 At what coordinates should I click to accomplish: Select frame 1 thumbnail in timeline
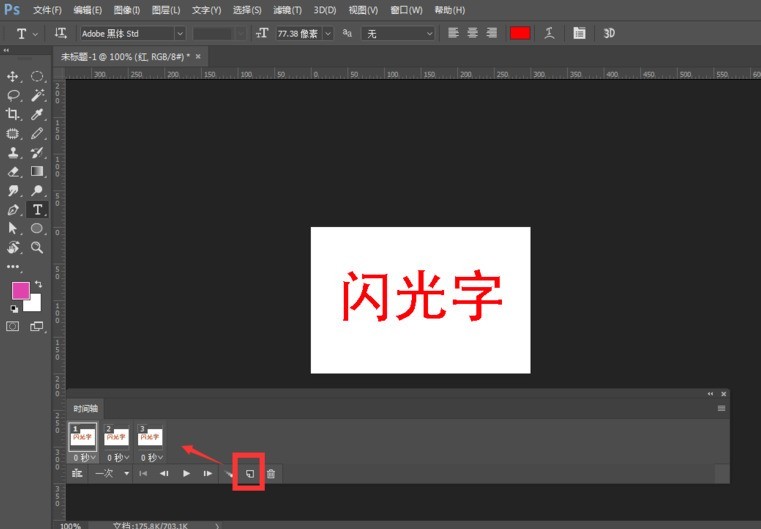83,437
